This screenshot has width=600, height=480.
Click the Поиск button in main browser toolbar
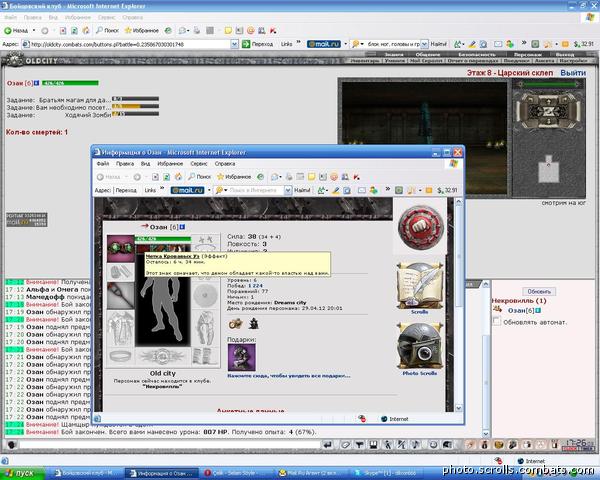point(107,31)
